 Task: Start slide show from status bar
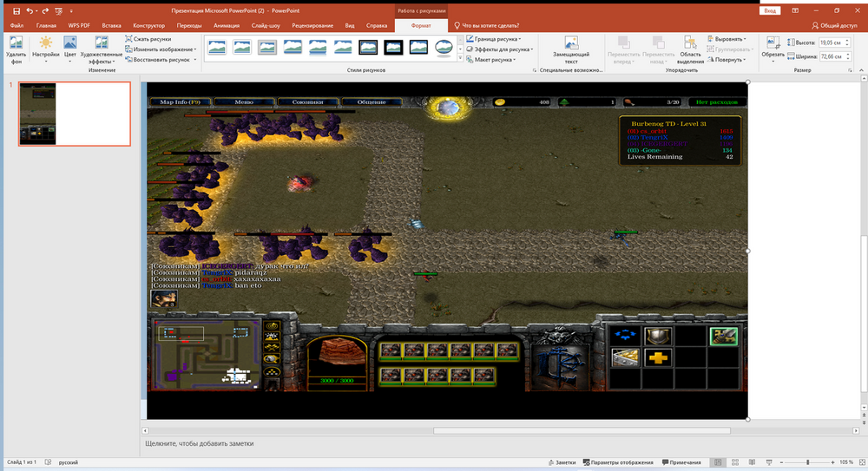[769, 462]
